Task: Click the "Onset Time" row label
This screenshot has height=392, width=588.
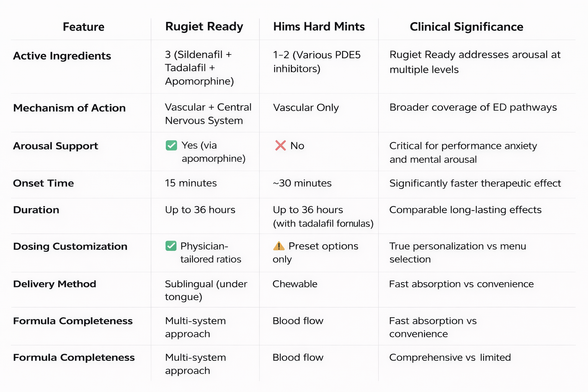Action: coord(43,183)
